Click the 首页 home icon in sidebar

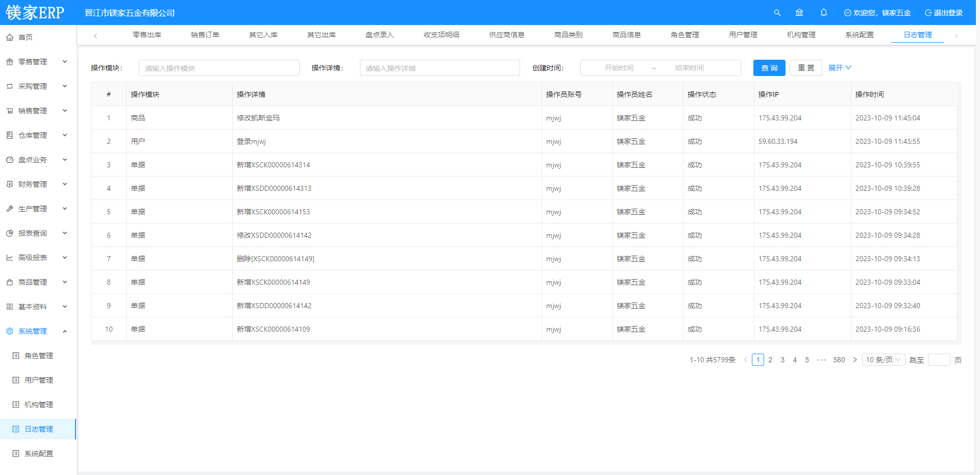pos(10,37)
